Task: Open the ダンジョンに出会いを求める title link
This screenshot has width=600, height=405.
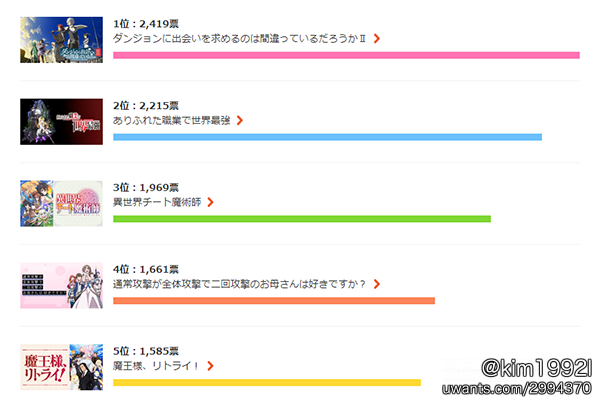Action: coord(239,39)
